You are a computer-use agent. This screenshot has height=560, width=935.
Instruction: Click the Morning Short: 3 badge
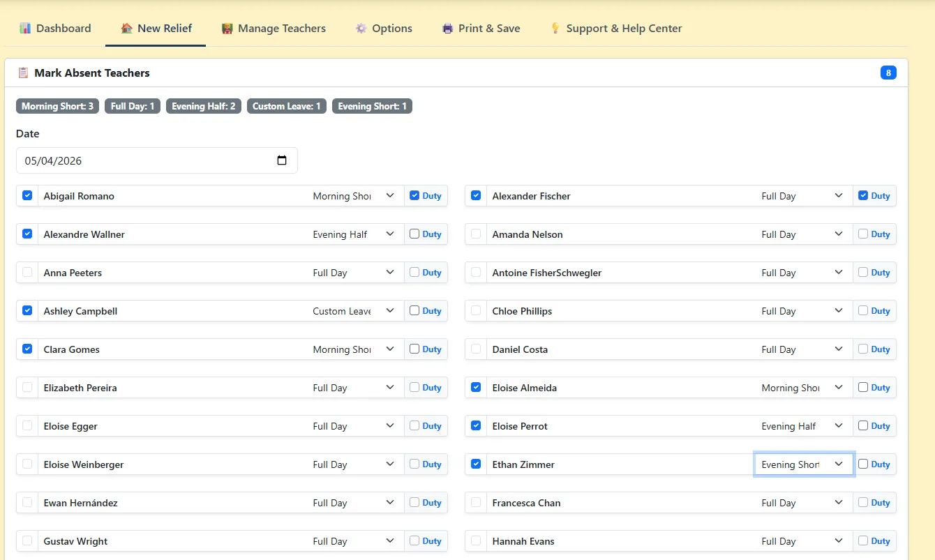point(58,106)
